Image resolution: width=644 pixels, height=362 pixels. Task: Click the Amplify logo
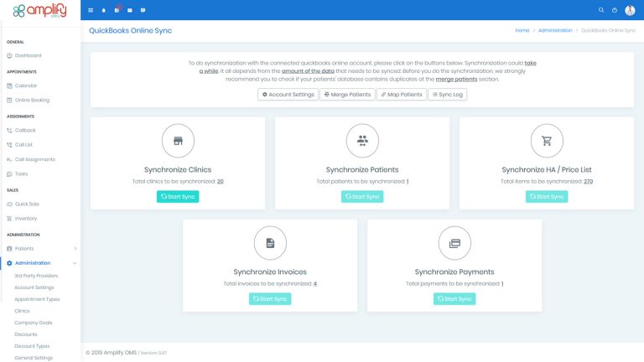click(x=39, y=10)
